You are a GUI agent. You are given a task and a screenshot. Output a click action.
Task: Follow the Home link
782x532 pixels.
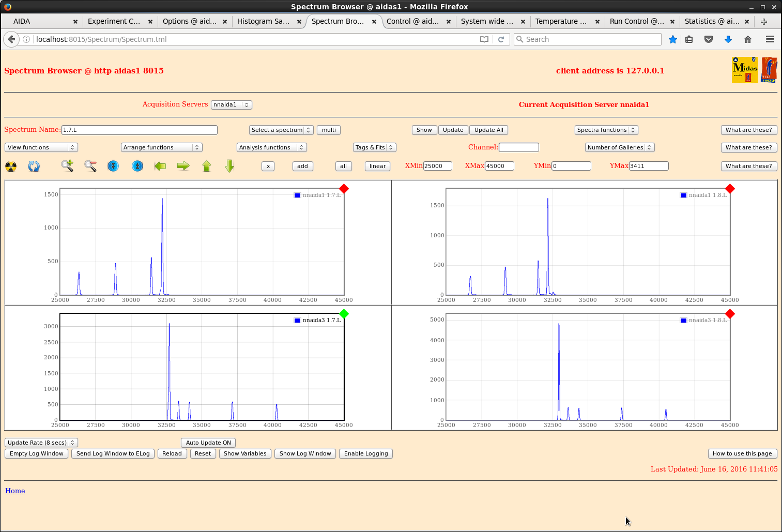click(15, 491)
